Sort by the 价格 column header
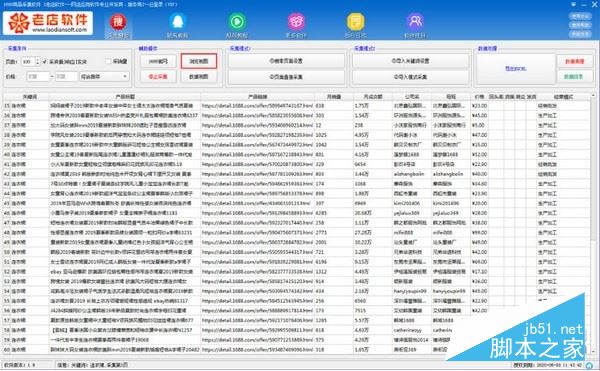 (x=479, y=97)
